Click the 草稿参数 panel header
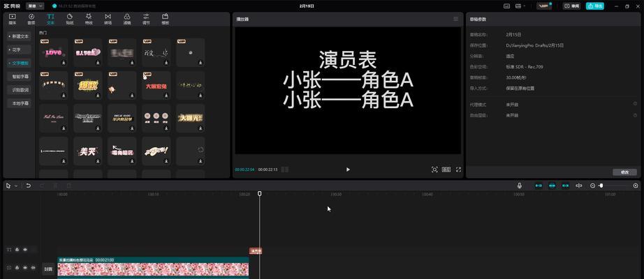 click(478, 20)
